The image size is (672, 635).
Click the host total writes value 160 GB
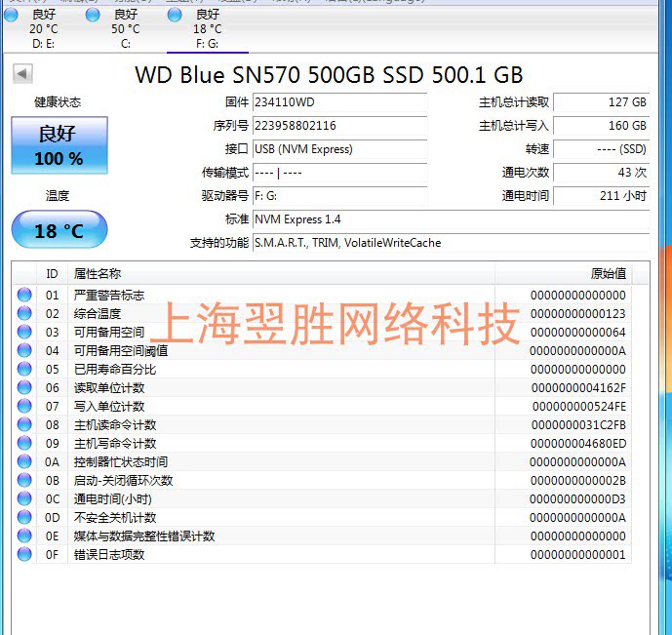pos(602,126)
